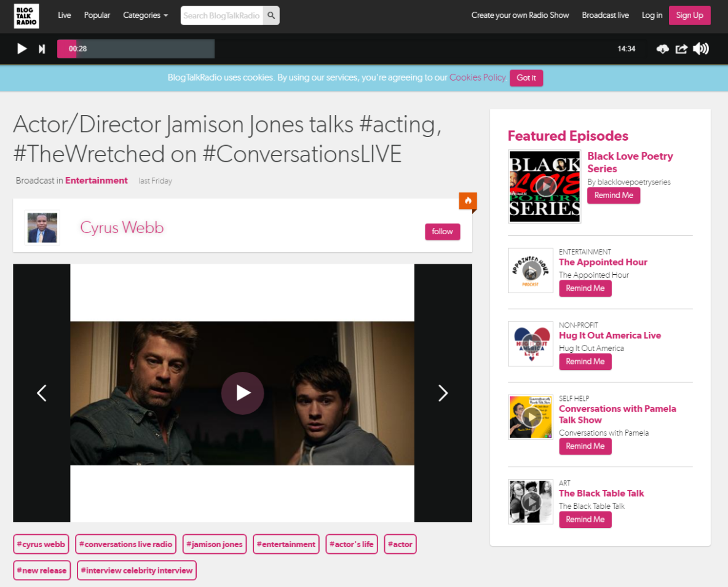Select the #entertainment tag
The image size is (728, 587).
pyautogui.click(x=286, y=545)
